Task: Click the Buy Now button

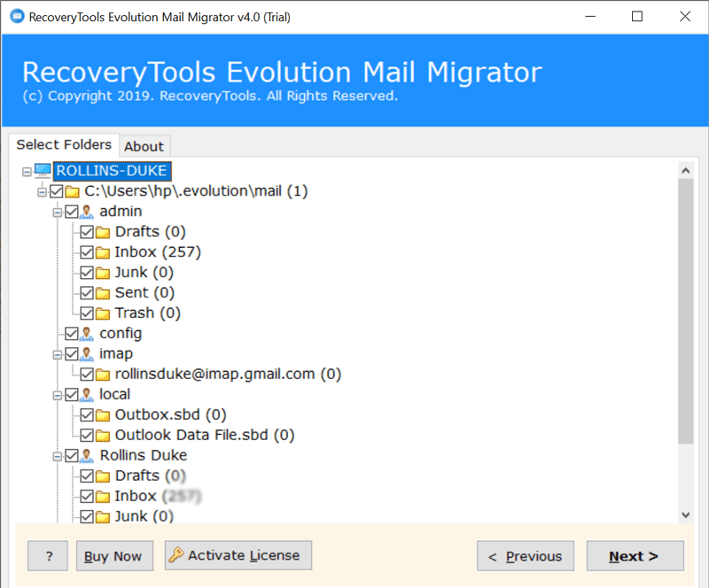Action: click(114, 556)
